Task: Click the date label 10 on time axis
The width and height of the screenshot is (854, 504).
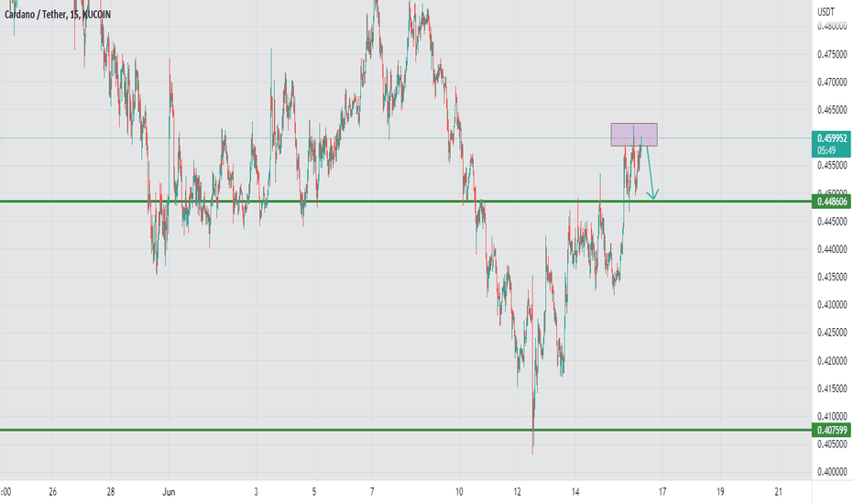Action: pos(459,492)
